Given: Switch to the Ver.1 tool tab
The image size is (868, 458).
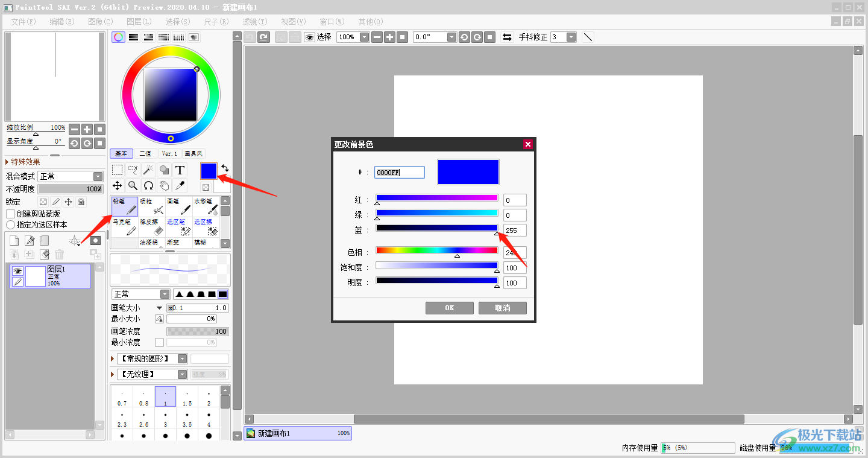Looking at the screenshot, I should tap(169, 153).
